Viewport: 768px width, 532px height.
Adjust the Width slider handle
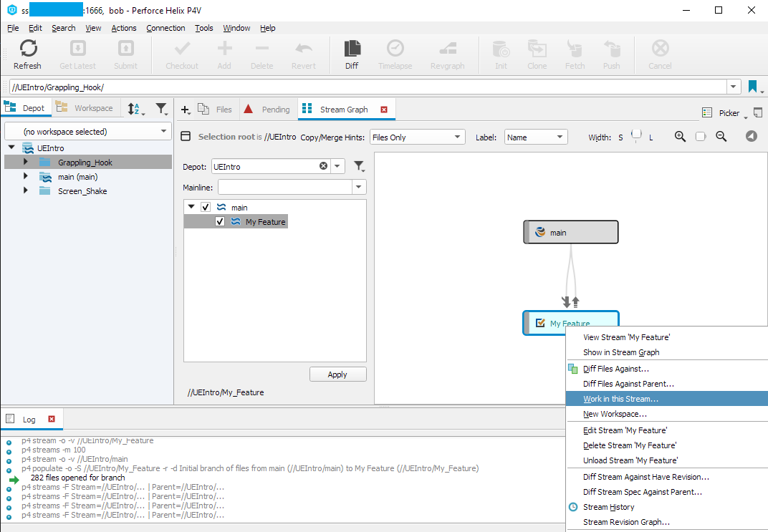(636, 135)
